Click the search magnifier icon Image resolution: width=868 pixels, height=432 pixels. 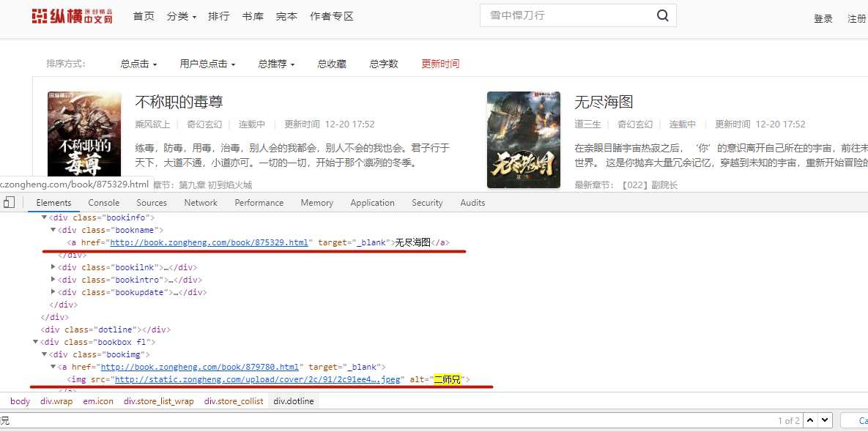click(x=663, y=15)
